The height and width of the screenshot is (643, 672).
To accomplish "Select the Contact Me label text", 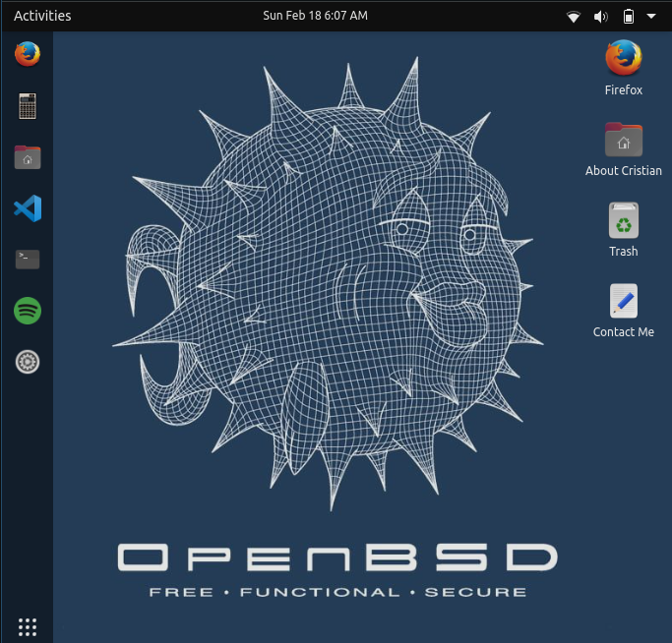I will (x=624, y=331).
